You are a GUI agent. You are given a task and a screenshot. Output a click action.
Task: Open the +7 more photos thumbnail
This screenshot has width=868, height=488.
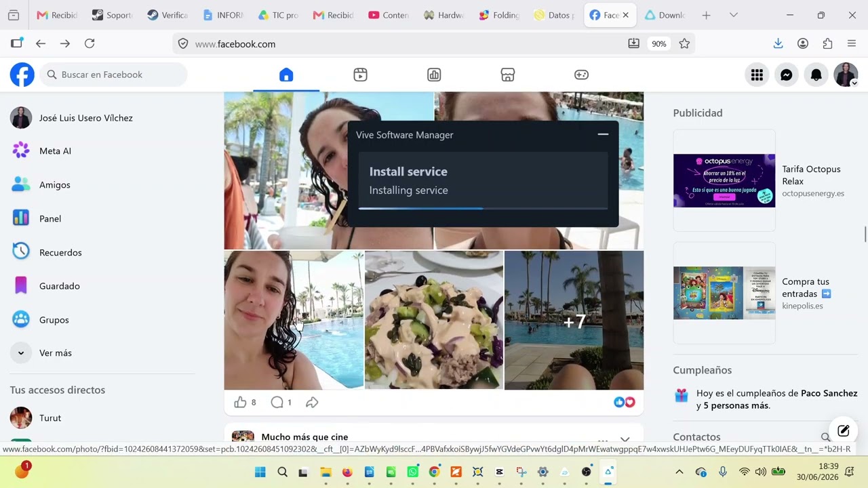tap(574, 321)
